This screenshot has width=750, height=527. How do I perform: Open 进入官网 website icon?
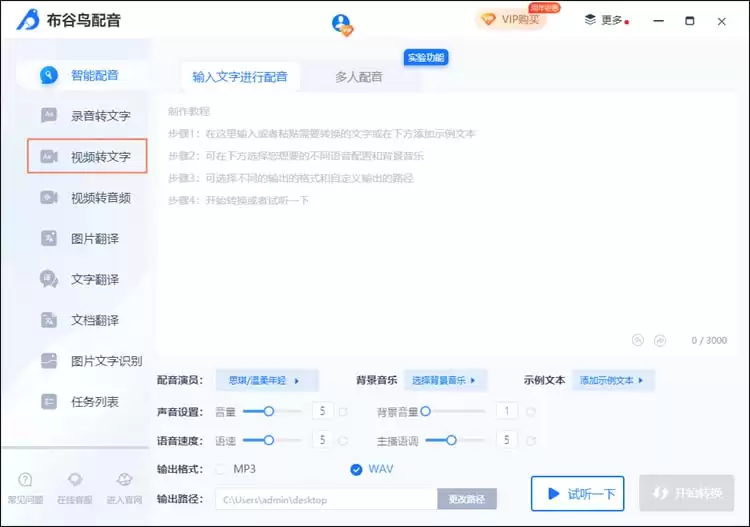coord(124,479)
